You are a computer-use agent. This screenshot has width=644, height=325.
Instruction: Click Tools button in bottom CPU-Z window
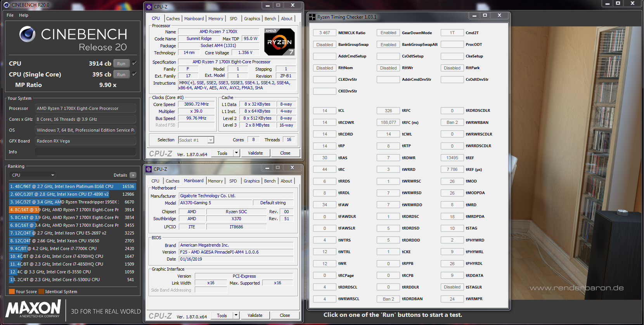222,315
